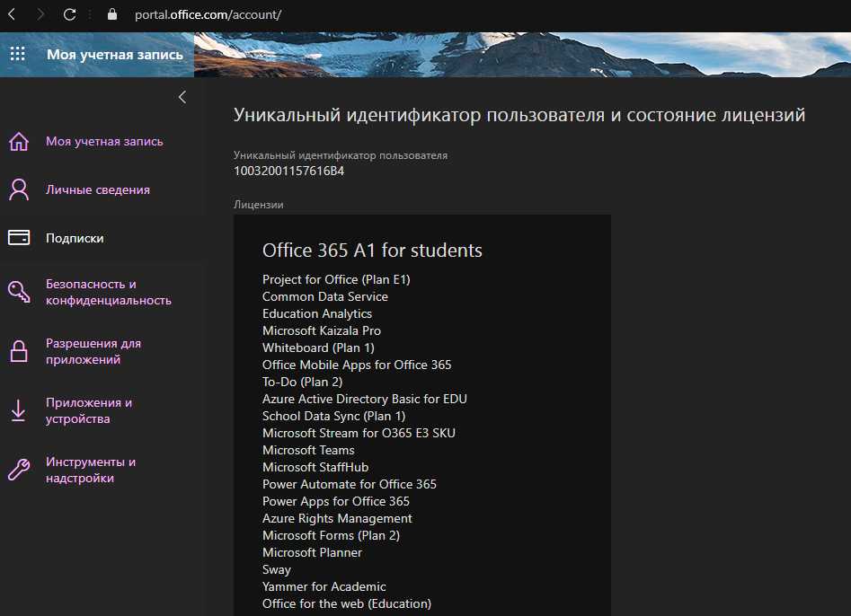Click the home icon in the sidebar

tap(19, 142)
